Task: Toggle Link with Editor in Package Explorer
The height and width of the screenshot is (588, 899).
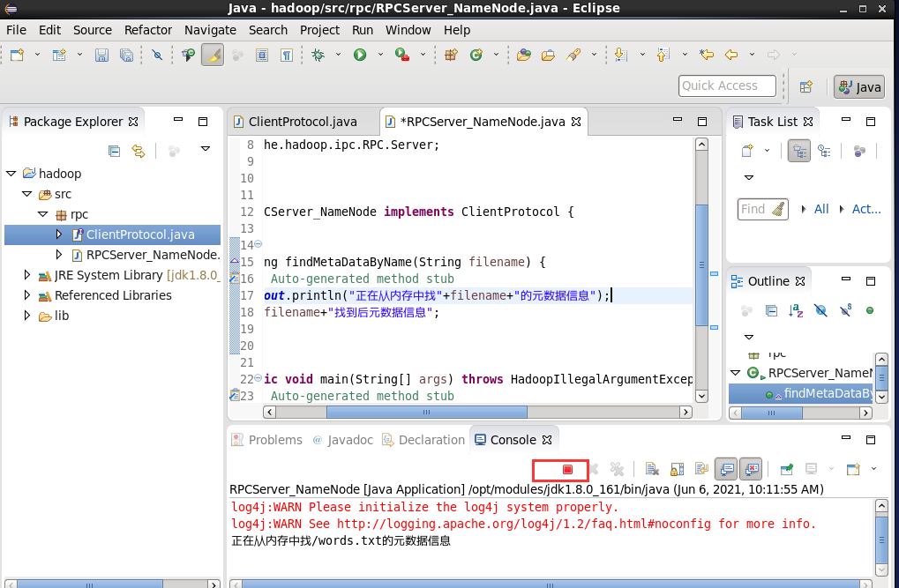Action: click(139, 151)
